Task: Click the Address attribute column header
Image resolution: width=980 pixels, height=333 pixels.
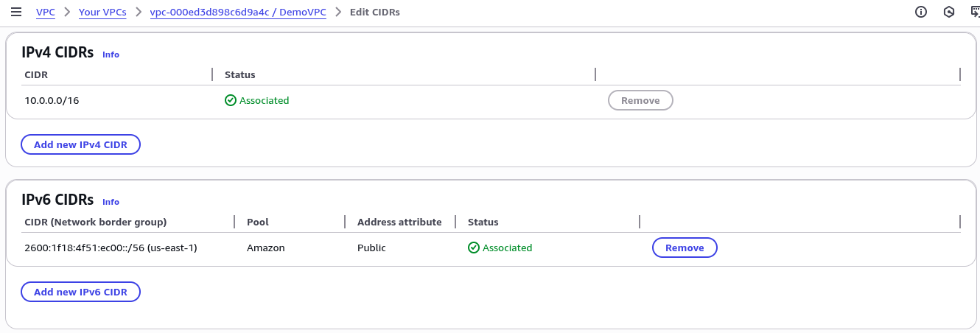Action: (x=399, y=222)
